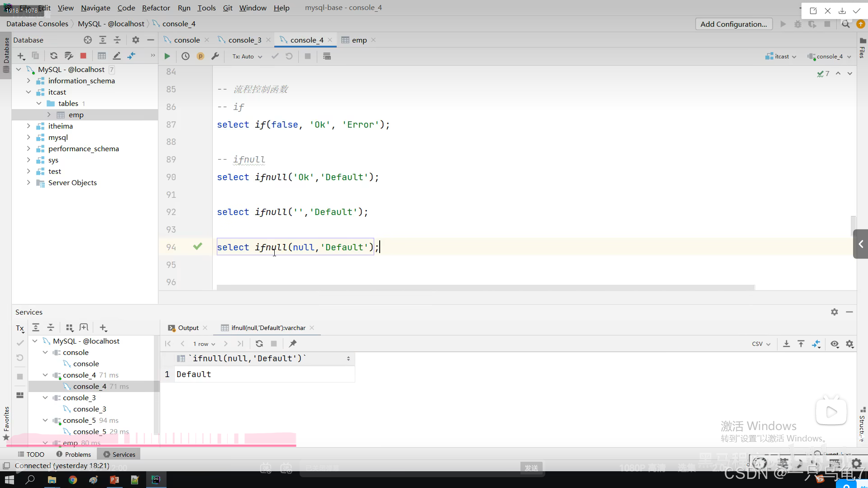Expand all nodes in Database panel
Viewport: 868px width, 488px height.
pyautogui.click(x=103, y=40)
